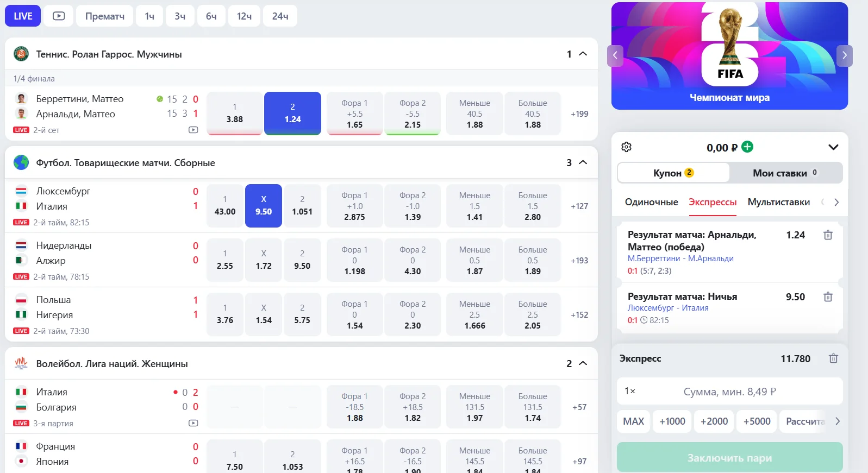Switch to LIVE events filter
Screen dimensions: 868x473
click(23, 16)
